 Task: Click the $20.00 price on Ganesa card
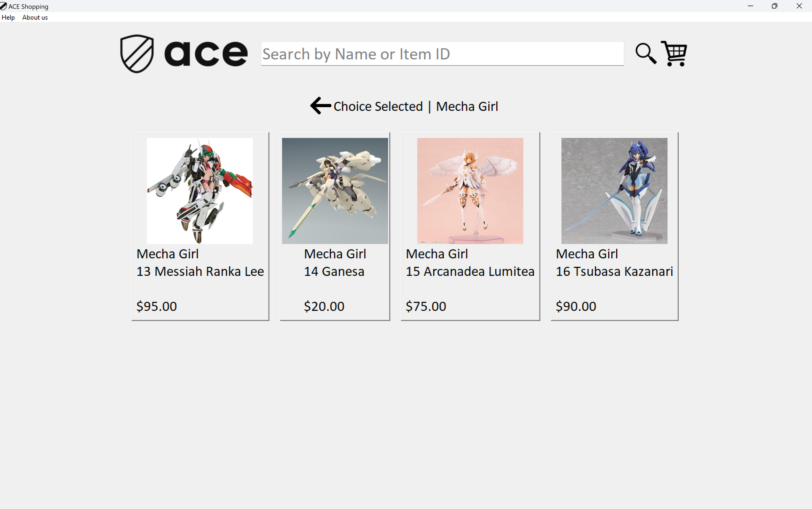point(324,306)
